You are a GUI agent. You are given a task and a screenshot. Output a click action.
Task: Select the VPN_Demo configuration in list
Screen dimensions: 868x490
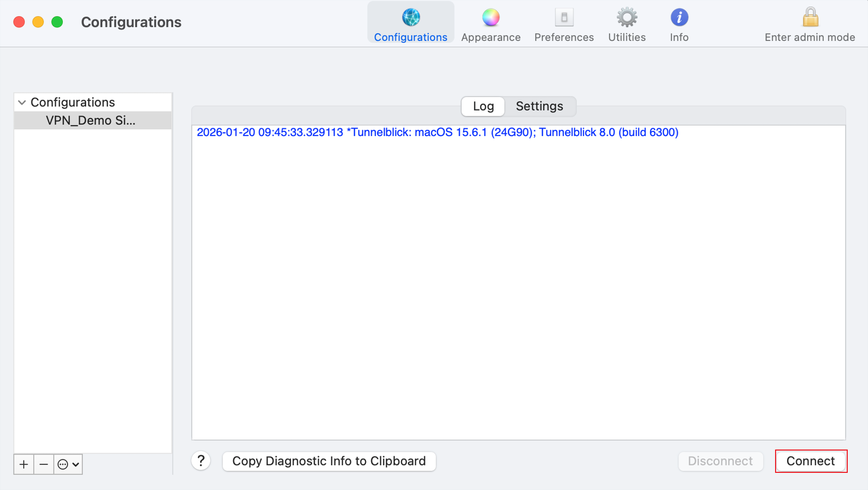pyautogui.click(x=90, y=120)
